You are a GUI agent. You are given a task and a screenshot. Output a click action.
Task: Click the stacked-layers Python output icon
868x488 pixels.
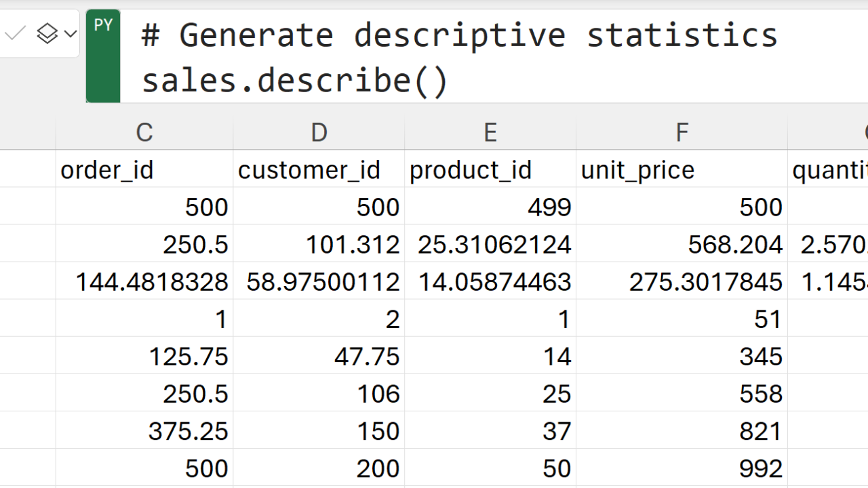[x=47, y=33]
